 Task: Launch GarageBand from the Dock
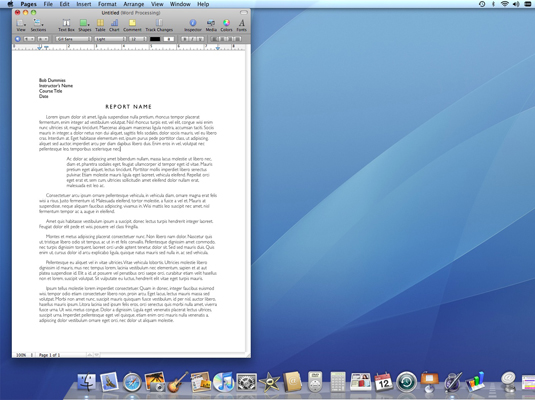tap(178, 382)
